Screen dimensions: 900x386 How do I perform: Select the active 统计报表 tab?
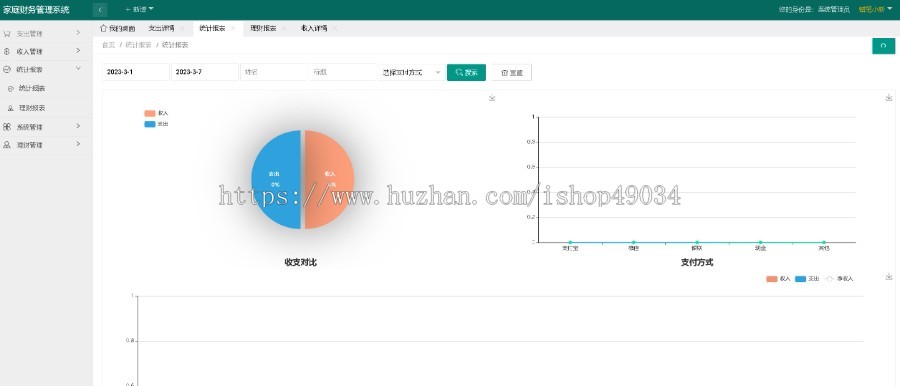(x=212, y=28)
